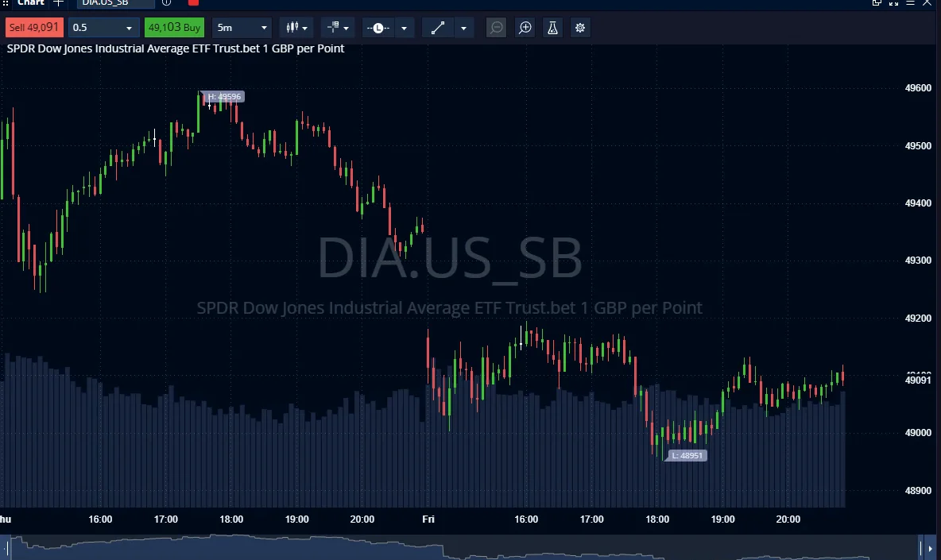Expand the trading overlay dropdown arrow
941x560 pixels.
pyautogui.click(x=347, y=28)
